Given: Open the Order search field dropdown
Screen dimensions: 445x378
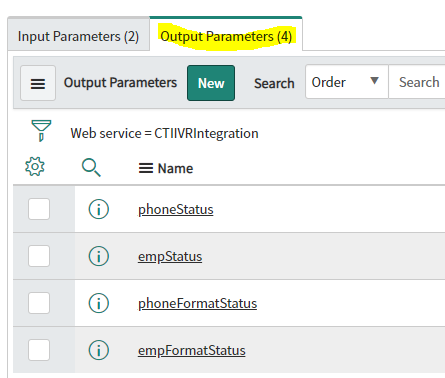Looking at the screenshot, I should pos(347,82).
